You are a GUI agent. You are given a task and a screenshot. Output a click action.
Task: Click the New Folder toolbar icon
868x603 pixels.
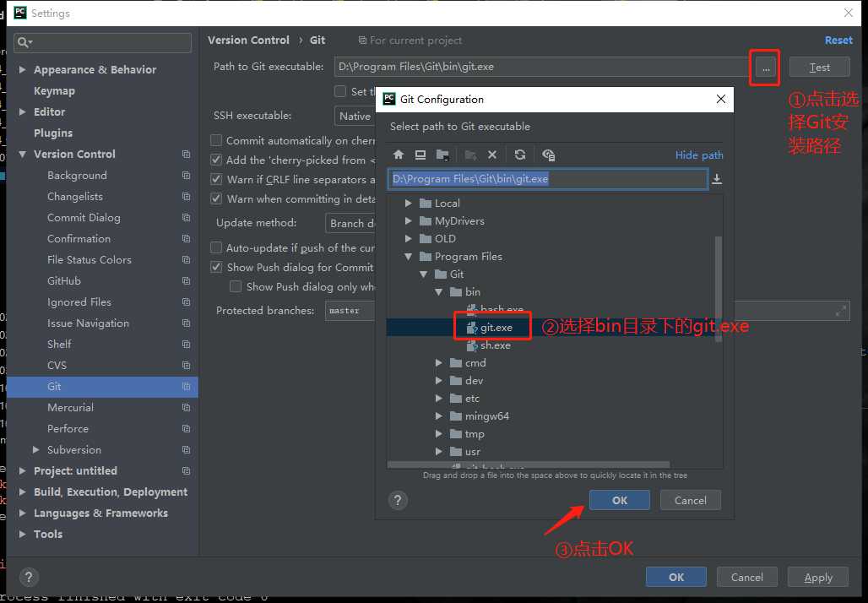(x=470, y=155)
